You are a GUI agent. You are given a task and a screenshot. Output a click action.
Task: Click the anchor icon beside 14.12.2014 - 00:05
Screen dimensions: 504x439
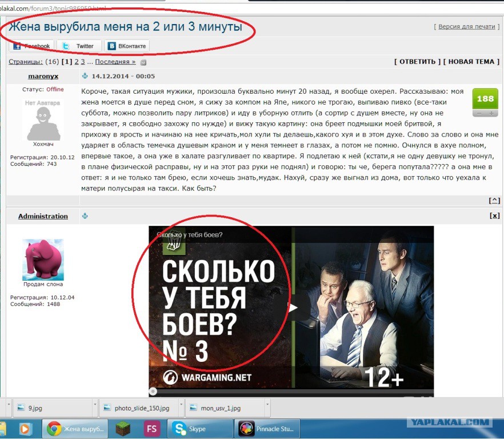[85, 76]
